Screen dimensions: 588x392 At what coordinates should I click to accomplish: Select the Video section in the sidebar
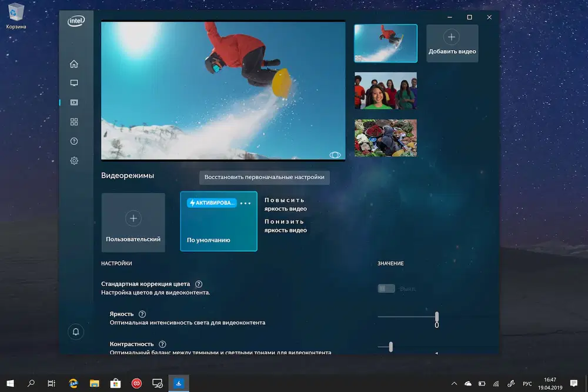[74, 102]
